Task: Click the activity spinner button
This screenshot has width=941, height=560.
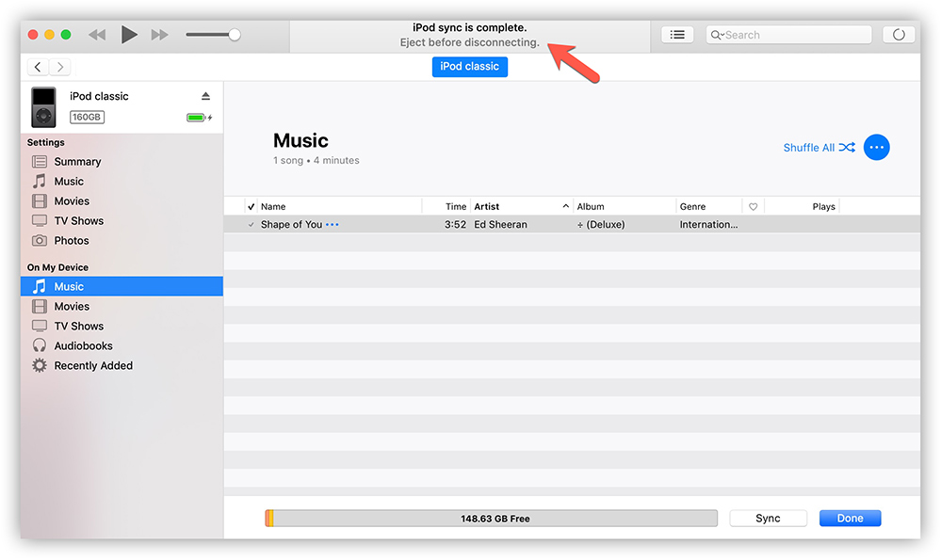Action: [x=898, y=35]
